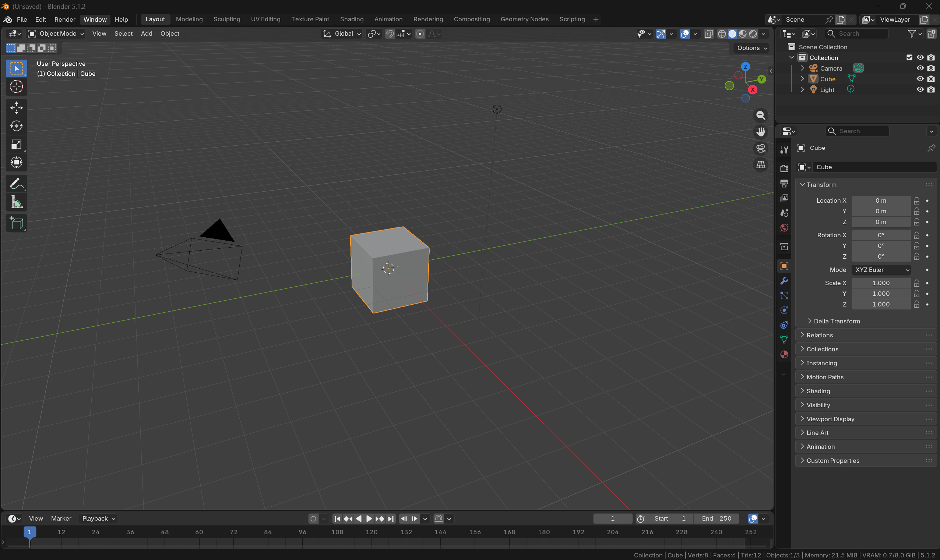Click the current frame number field
940x560 pixels.
point(613,519)
